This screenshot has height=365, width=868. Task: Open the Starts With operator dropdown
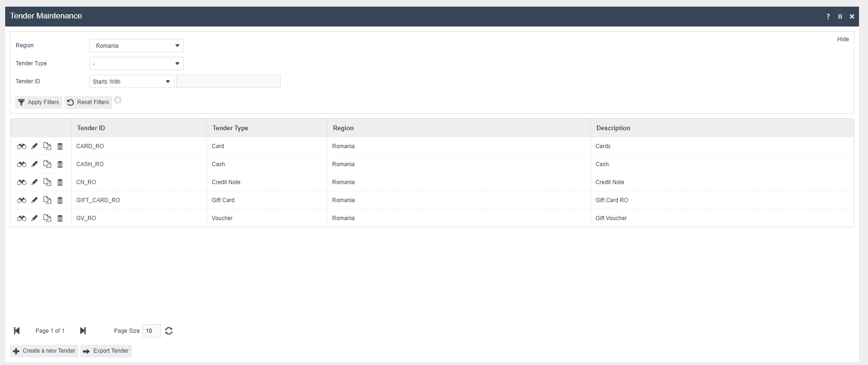pos(132,82)
